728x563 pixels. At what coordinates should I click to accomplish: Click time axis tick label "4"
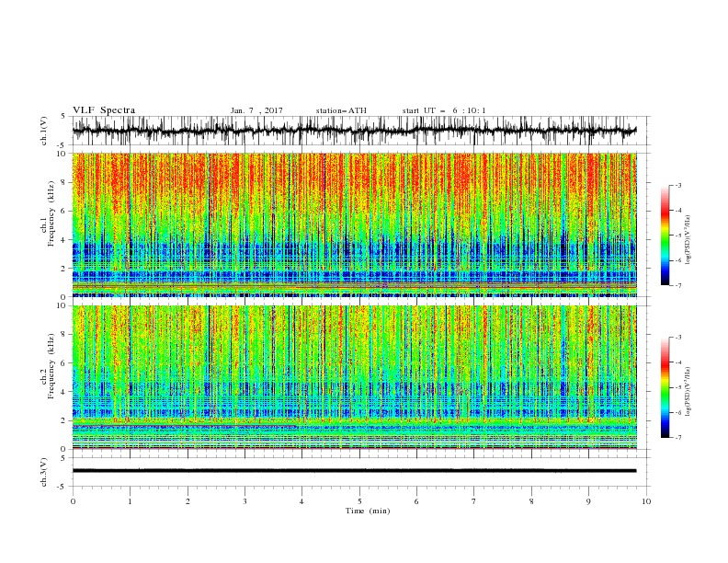(302, 501)
